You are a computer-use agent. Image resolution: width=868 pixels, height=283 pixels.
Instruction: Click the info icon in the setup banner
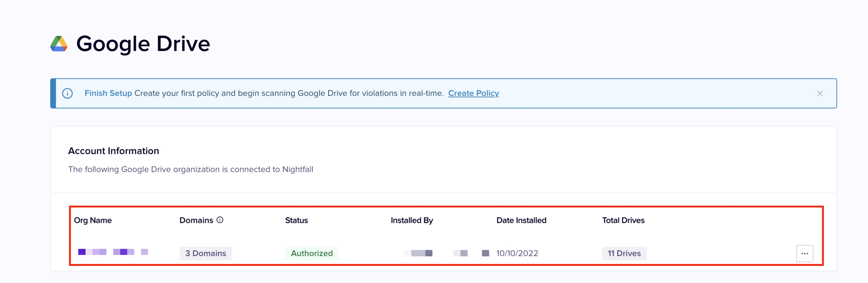pyautogui.click(x=67, y=93)
